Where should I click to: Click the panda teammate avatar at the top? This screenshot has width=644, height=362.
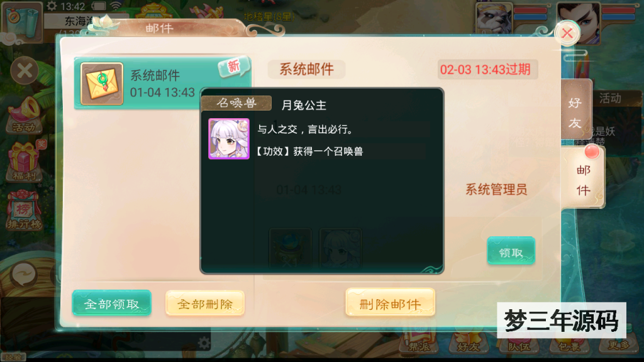tap(494, 18)
